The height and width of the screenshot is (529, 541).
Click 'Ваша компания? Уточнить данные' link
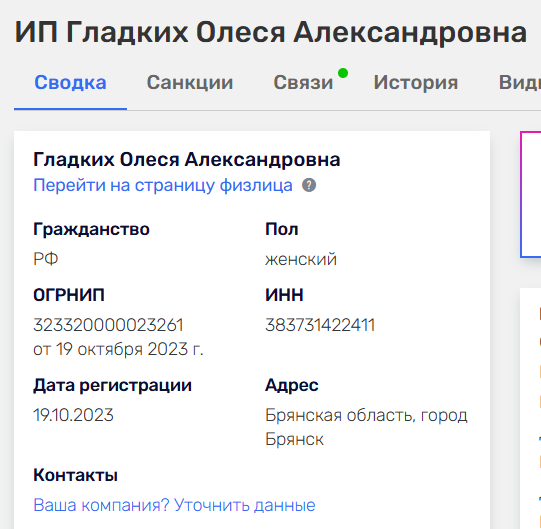(x=174, y=505)
